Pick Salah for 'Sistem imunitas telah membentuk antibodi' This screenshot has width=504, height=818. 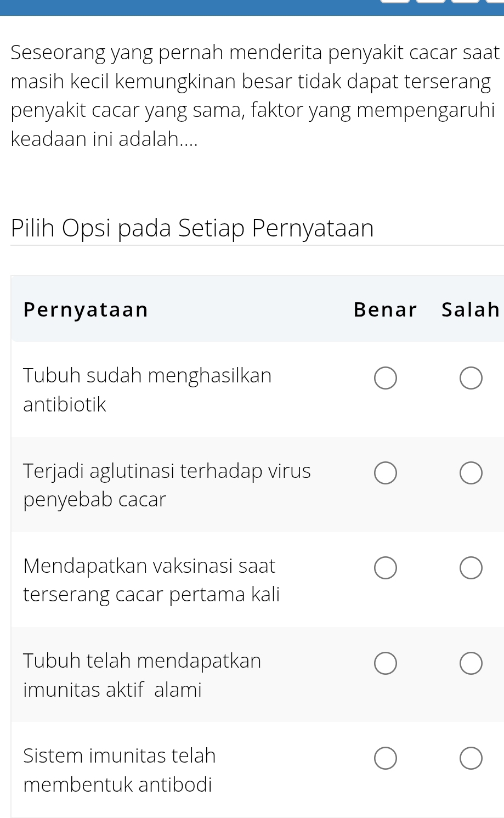(x=471, y=758)
